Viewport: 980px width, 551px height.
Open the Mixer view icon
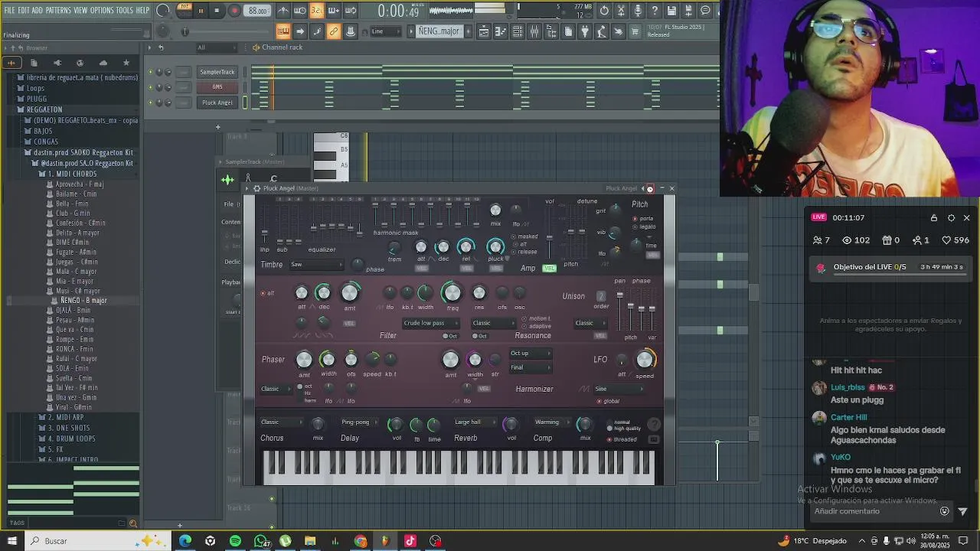coord(534,31)
